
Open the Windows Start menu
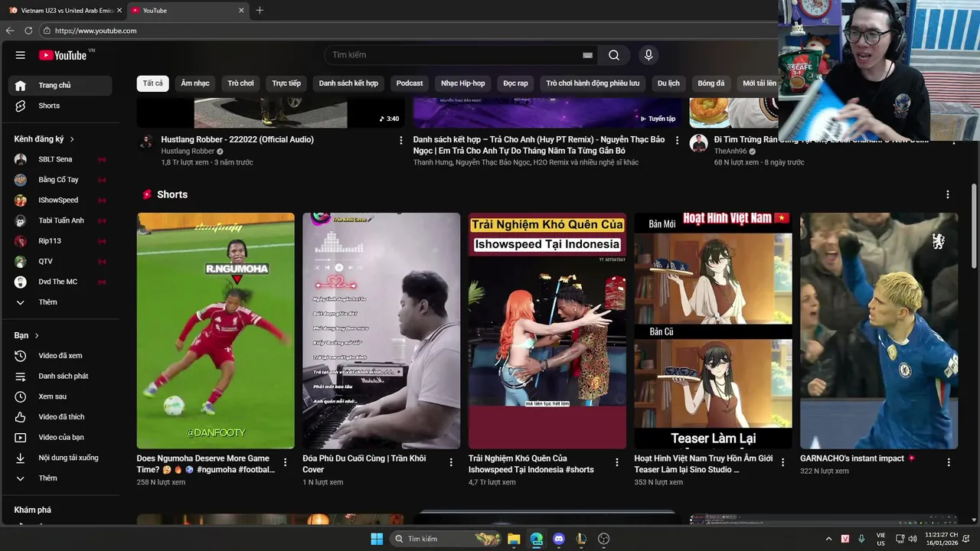[377, 539]
